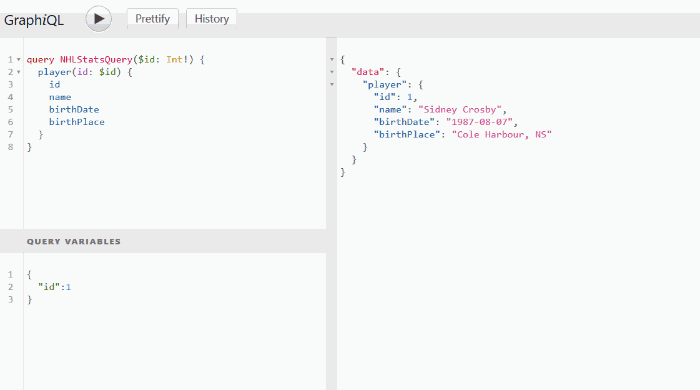Image resolution: width=700 pixels, height=390 pixels.
Task: Click the Int! type in the query
Action: coord(177,59)
